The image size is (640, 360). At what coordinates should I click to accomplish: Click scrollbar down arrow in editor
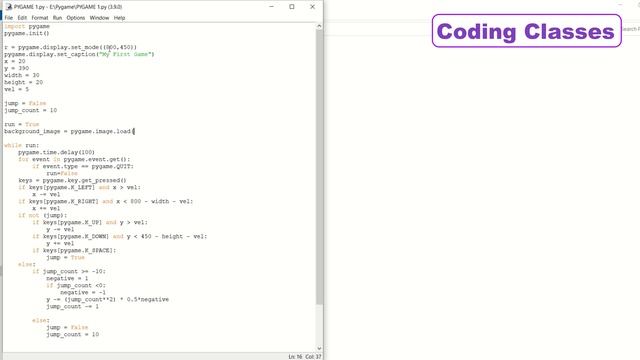pos(319,349)
